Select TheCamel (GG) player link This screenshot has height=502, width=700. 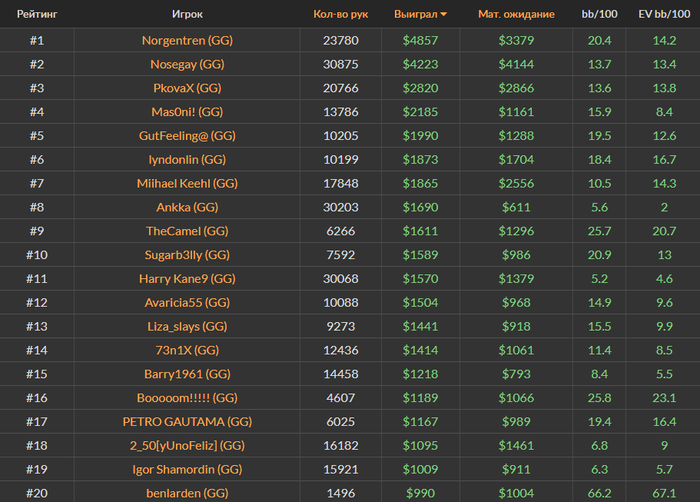(x=187, y=231)
